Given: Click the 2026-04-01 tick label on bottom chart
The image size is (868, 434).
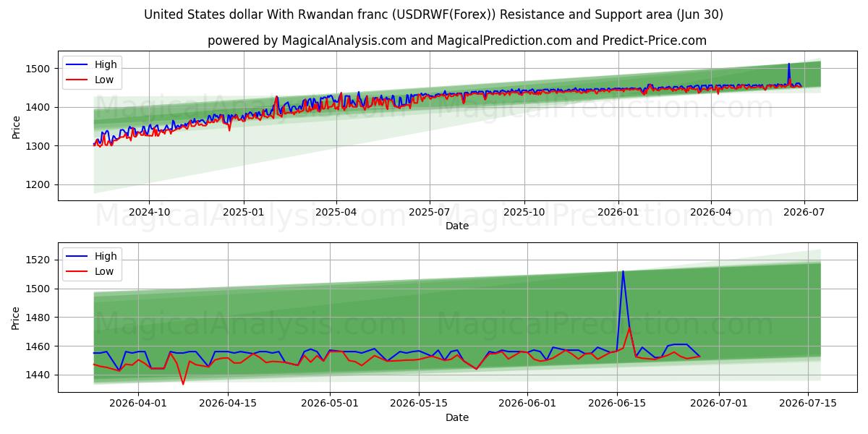Looking at the screenshot, I should [x=139, y=403].
